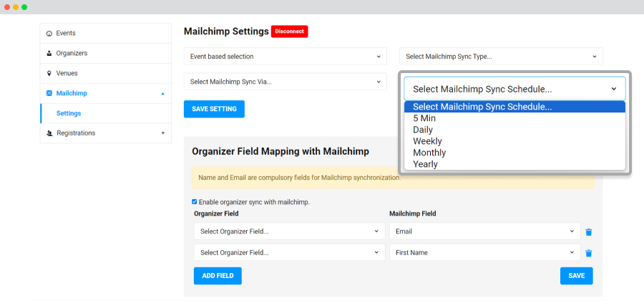Delete the Email mapping row via trash icon
The image size is (644, 301).
[589, 232]
